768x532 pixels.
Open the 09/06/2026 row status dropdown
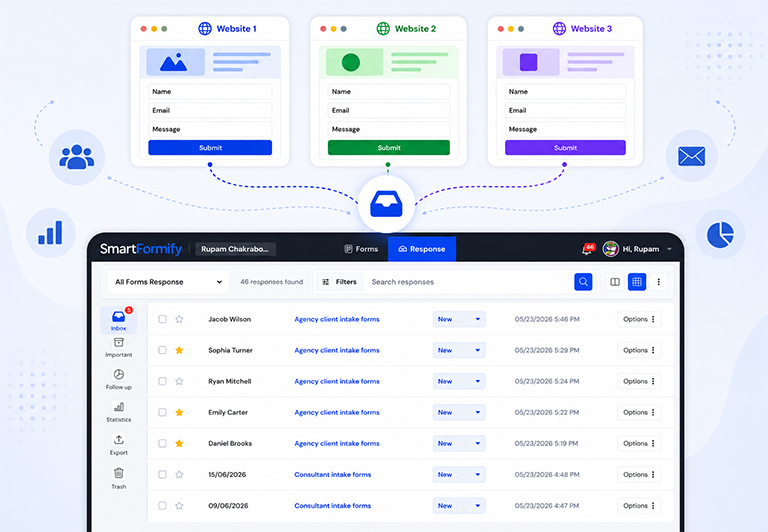click(x=459, y=506)
